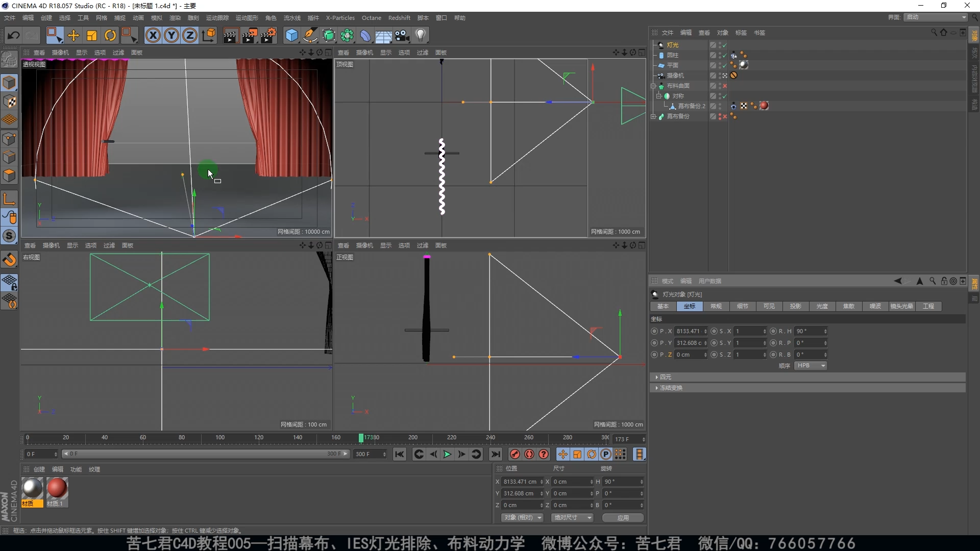Click the P.X position input field
The height and width of the screenshot is (551, 980).
689,331
